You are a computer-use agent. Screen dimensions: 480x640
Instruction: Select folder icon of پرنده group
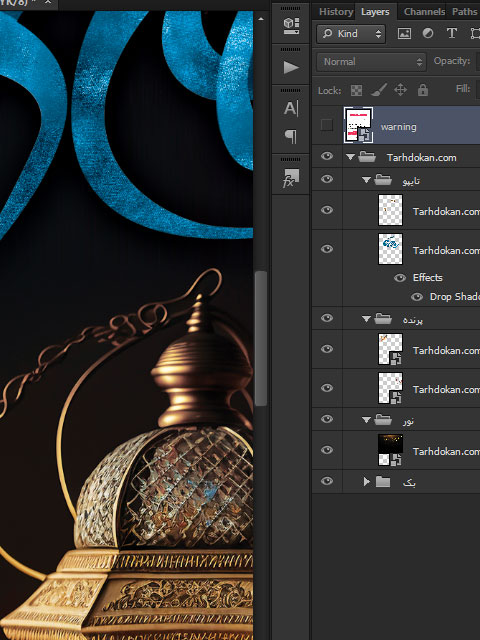point(383,318)
